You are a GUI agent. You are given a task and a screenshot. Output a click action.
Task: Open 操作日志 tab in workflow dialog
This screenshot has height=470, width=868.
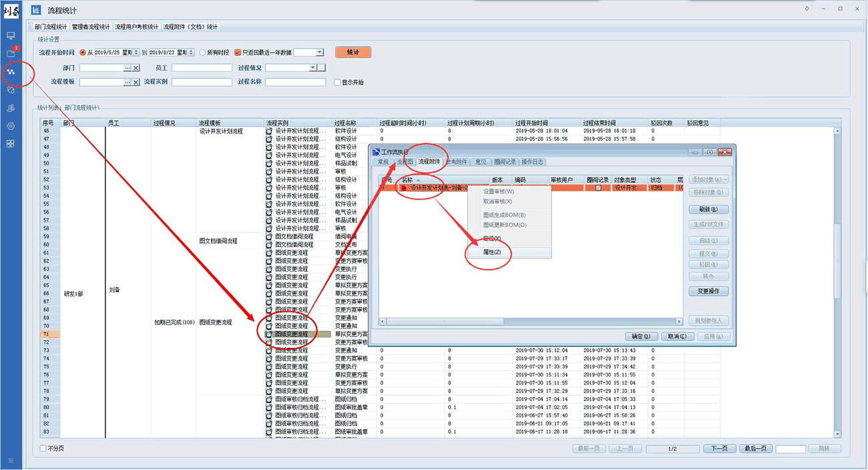tap(532, 162)
